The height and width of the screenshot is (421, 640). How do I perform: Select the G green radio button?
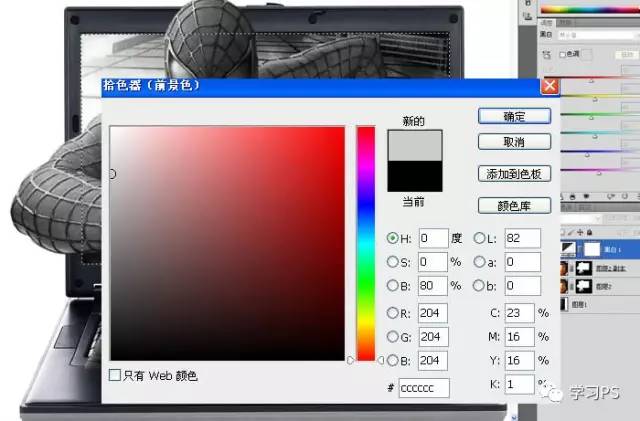pos(392,337)
